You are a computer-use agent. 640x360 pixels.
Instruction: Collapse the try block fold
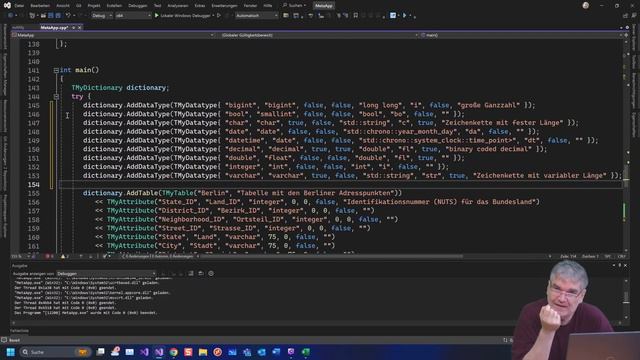56,97
